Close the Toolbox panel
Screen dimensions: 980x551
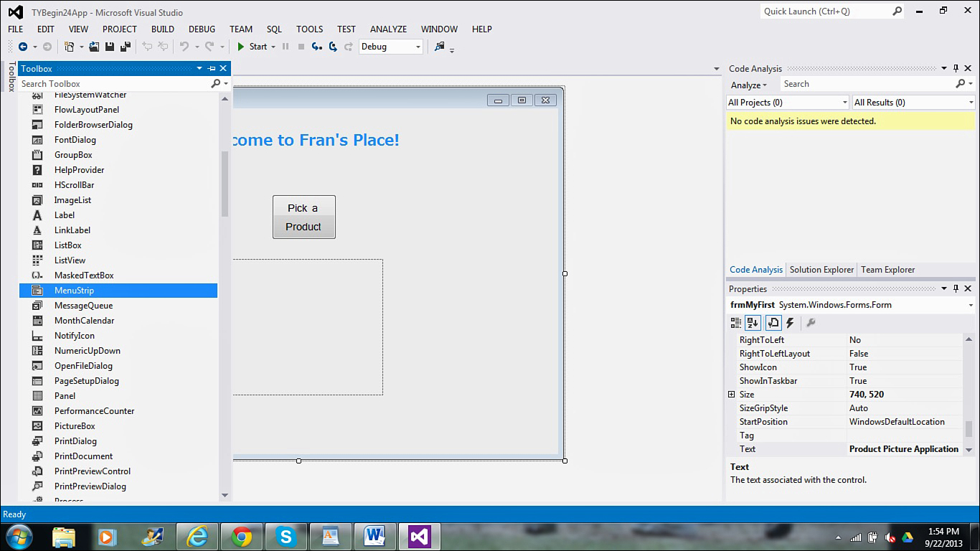224,68
